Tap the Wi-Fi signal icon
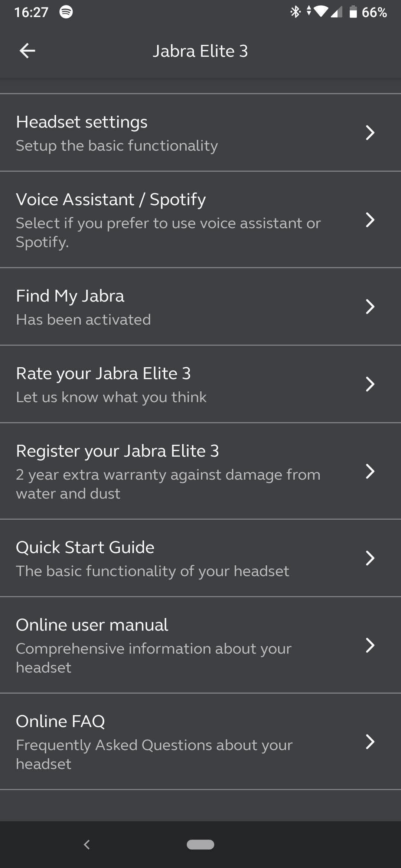The width and height of the screenshot is (401, 868). (321, 12)
